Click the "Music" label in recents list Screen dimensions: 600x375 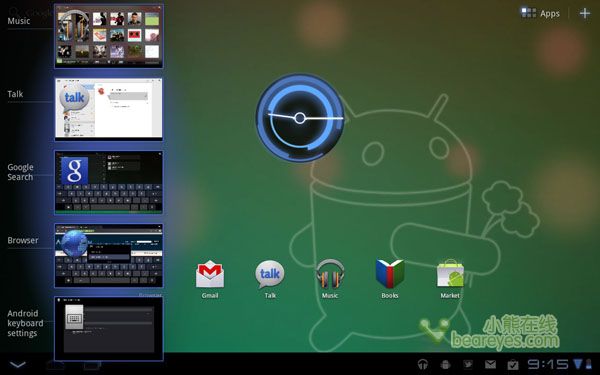tap(19, 21)
